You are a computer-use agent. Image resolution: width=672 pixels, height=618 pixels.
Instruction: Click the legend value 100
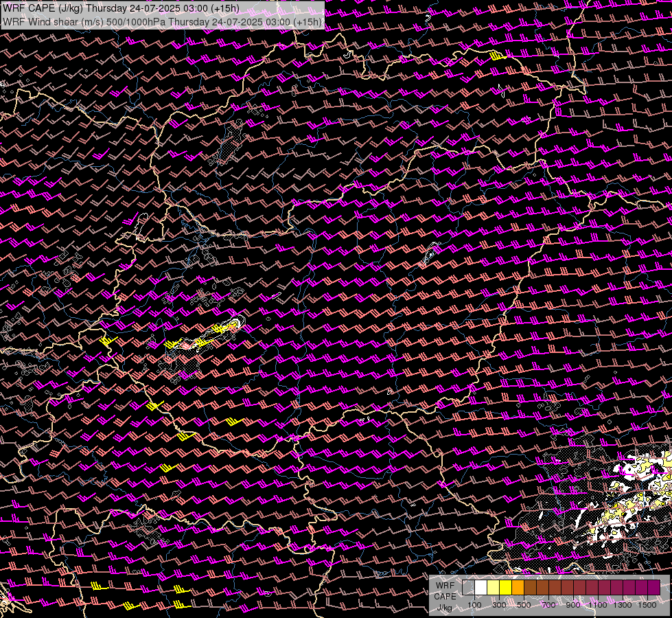click(474, 605)
